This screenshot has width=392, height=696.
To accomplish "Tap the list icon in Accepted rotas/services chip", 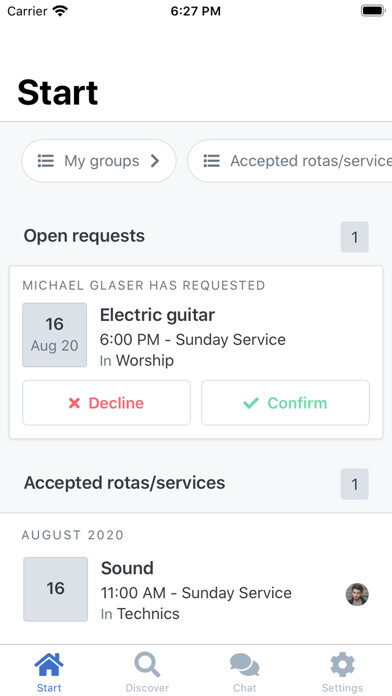I will point(211,161).
